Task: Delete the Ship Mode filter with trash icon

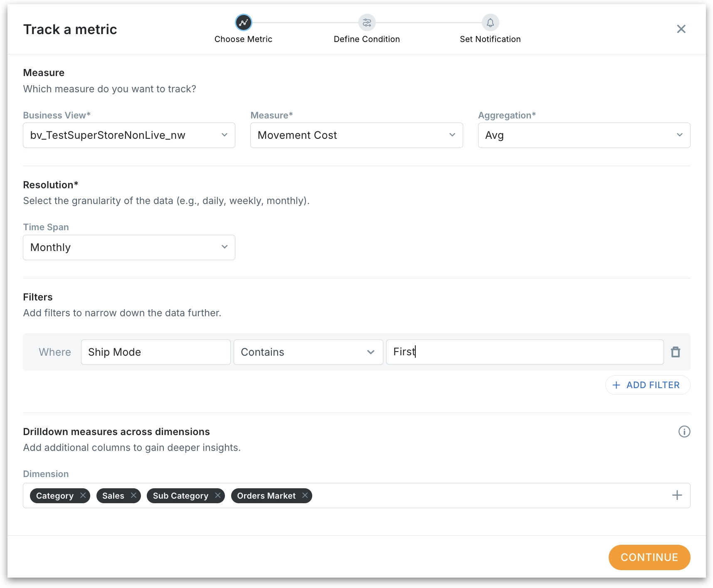Action: click(676, 352)
